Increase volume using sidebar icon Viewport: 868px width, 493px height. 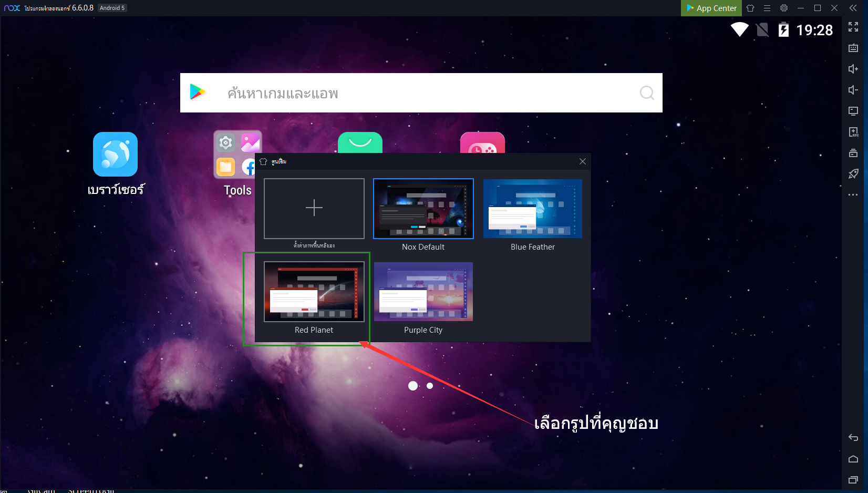pos(853,69)
